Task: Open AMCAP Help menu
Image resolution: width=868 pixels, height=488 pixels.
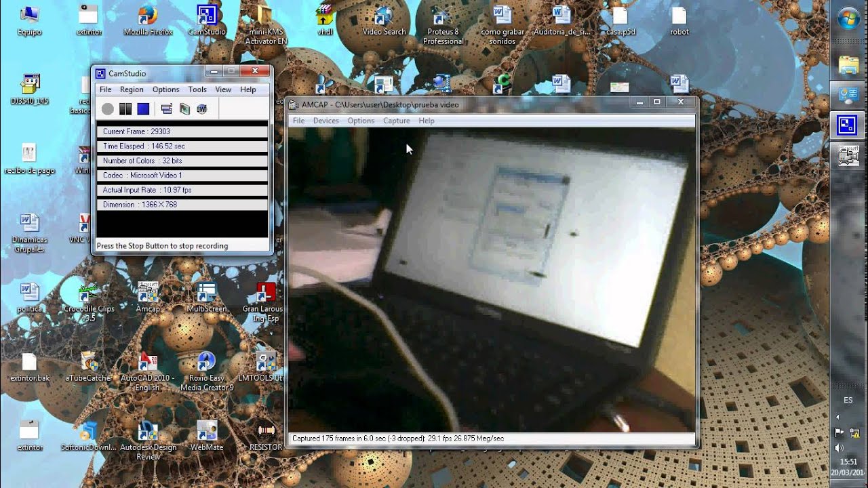Action: 427,121
